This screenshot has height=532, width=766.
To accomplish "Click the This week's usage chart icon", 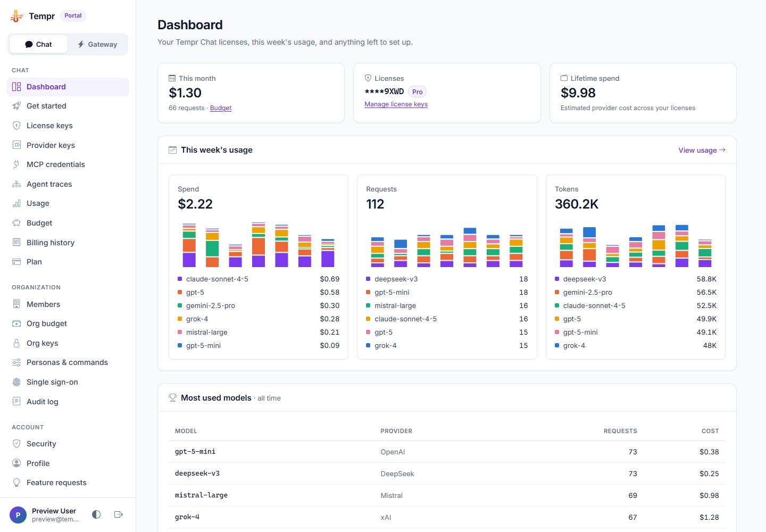I will pyautogui.click(x=172, y=150).
